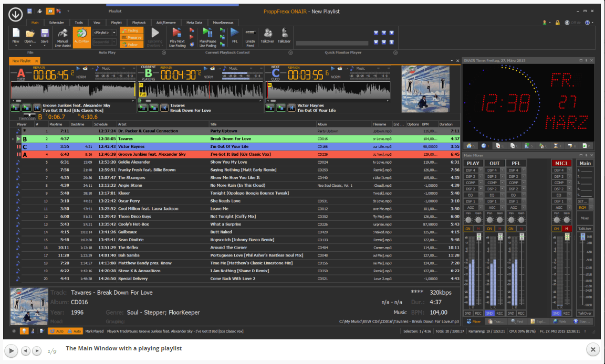Toggle the MIC1 channel mute M button
Viewport: 605px width, 364px height.
pyautogui.click(x=567, y=229)
